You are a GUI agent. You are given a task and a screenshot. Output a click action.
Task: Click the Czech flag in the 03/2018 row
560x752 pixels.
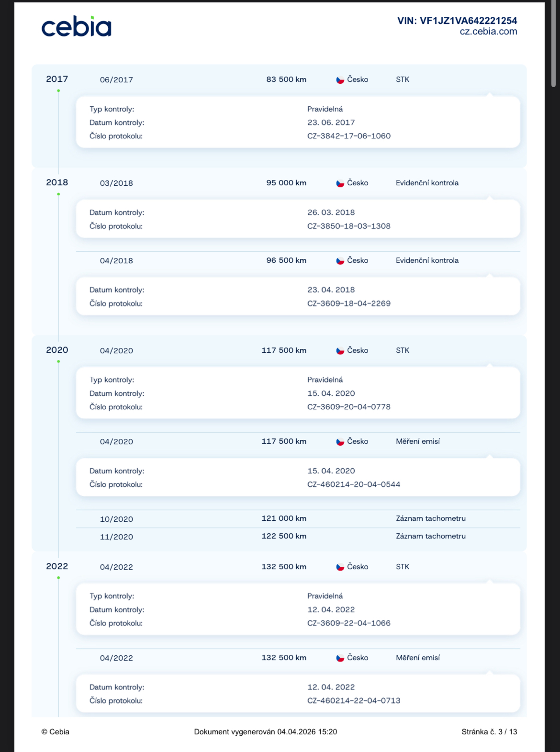pyautogui.click(x=340, y=183)
